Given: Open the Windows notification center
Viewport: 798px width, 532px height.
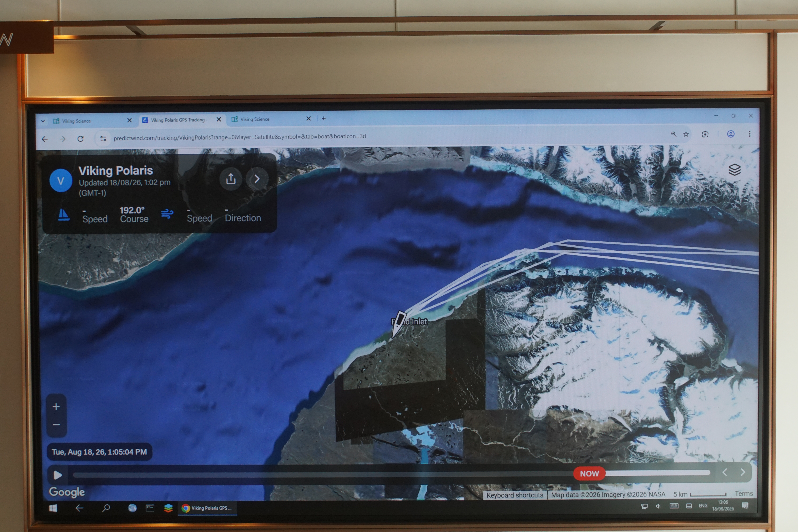Looking at the screenshot, I should (745, 506).
